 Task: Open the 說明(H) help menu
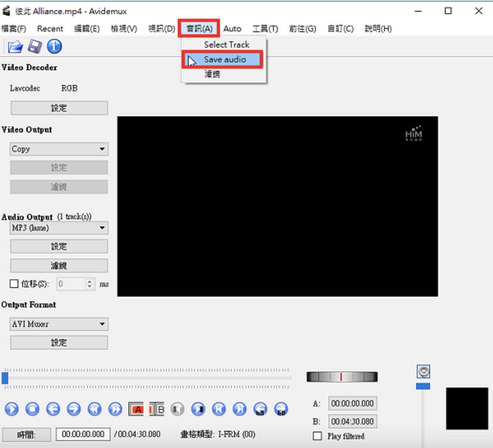(x=378, y=28)
